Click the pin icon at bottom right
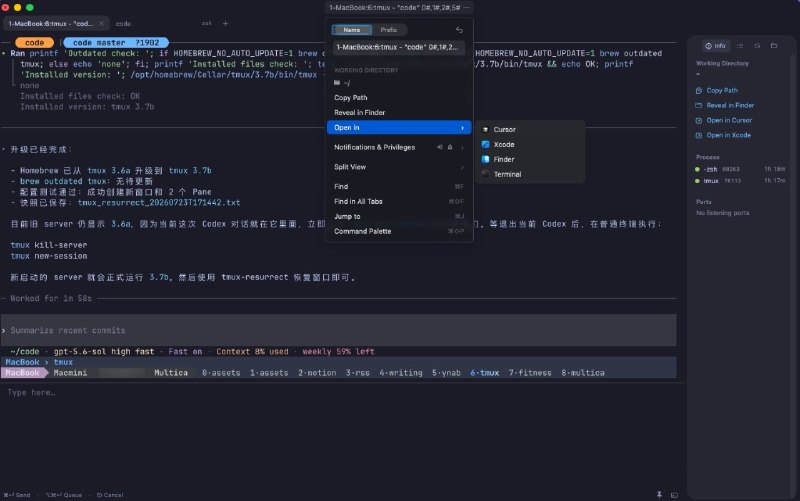Viewport: 800px width, 501px height. [659, 495]
